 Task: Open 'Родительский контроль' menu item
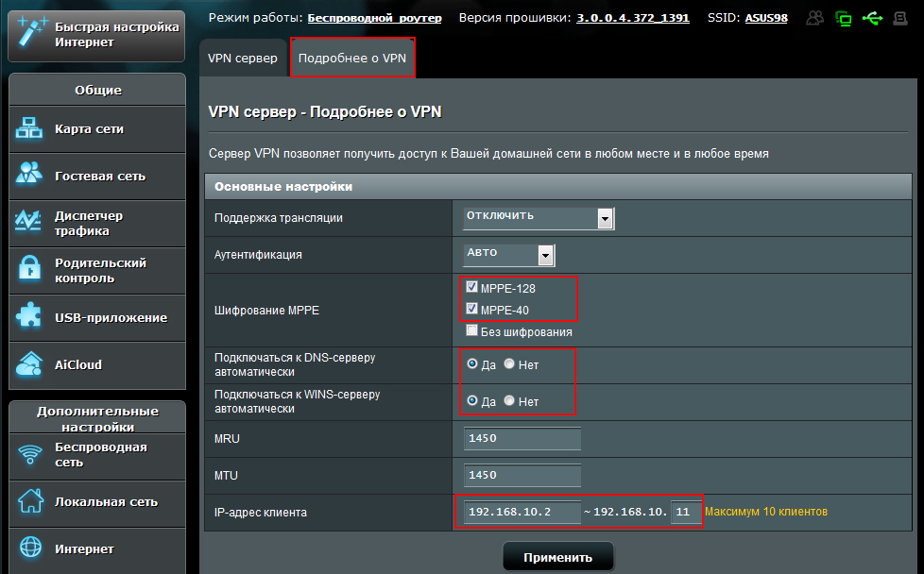click(x=97, y=270)
